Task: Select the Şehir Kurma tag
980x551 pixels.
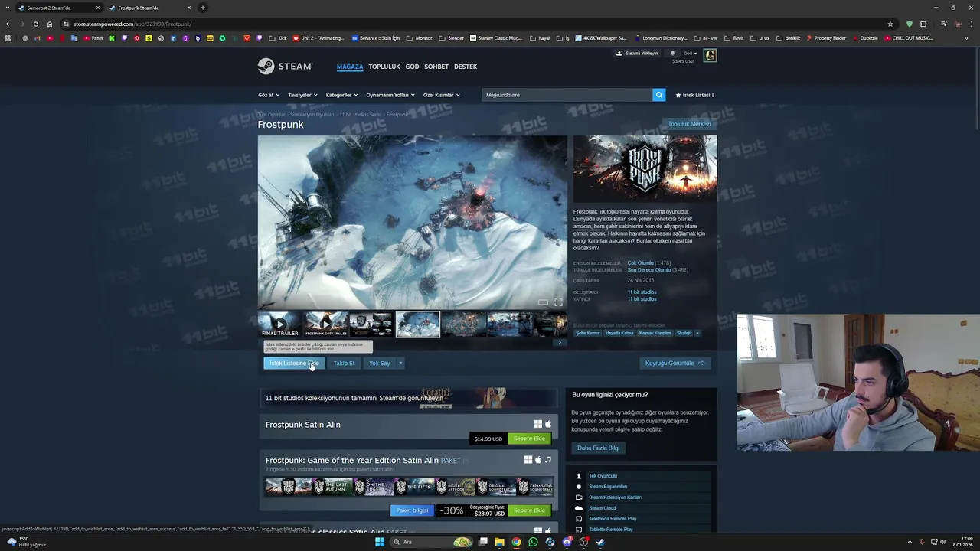Action: coord(588,333)
